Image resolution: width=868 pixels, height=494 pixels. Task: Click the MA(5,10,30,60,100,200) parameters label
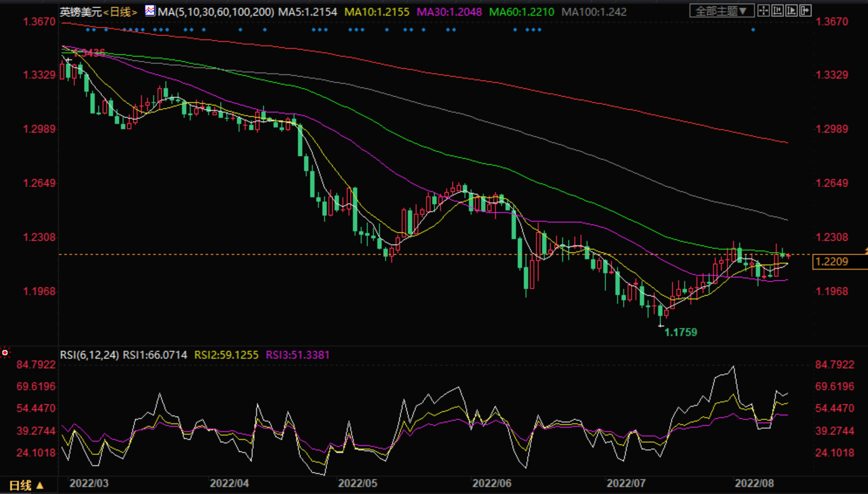point(216,12)
